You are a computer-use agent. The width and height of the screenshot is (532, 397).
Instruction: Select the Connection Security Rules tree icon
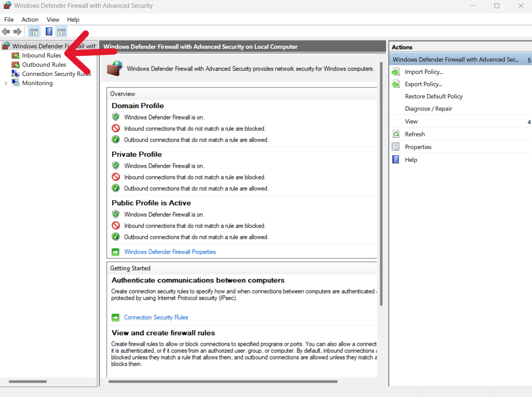[x=16, y=74]
